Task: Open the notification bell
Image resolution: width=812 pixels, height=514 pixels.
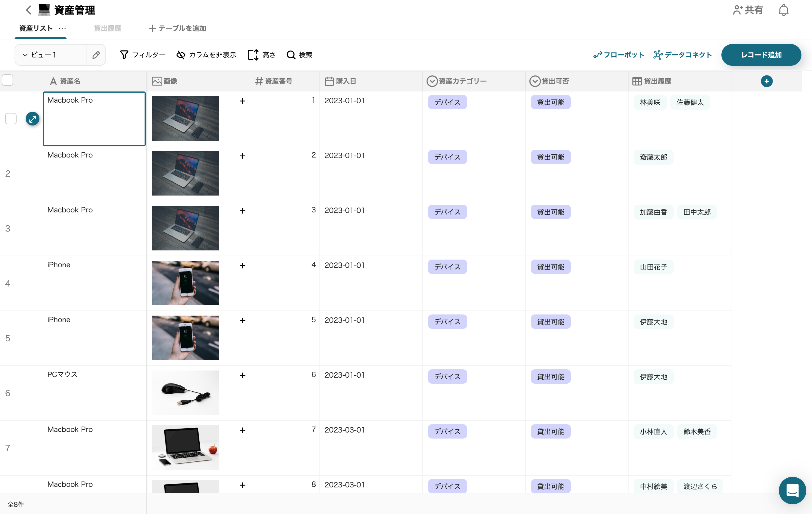Action: (x=783, y=10)
